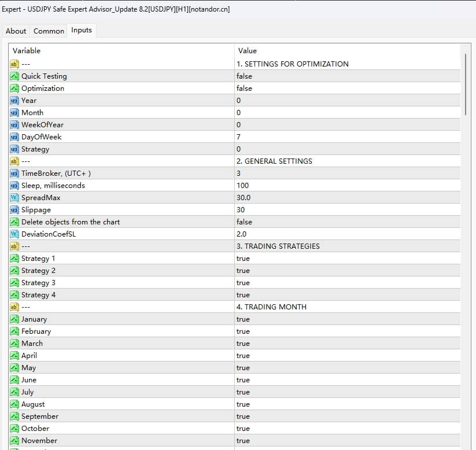Click the boolean icon beside Strategy 1
The width and height of the screenshot is (476, 450).
14,259
